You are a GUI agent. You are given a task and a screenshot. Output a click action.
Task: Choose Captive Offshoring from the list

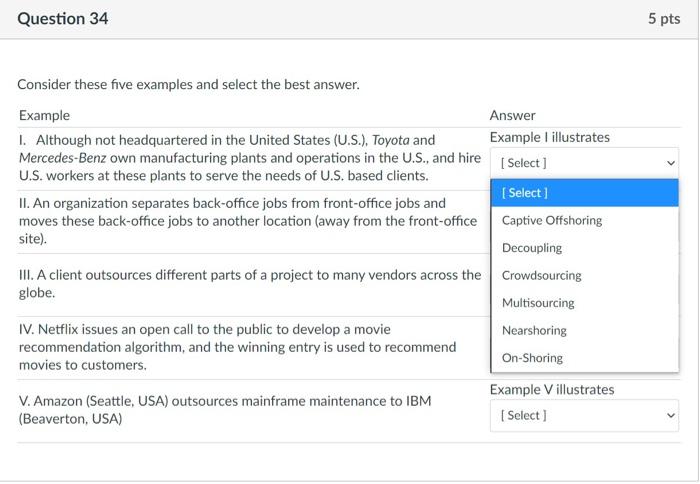click(584, 220)
